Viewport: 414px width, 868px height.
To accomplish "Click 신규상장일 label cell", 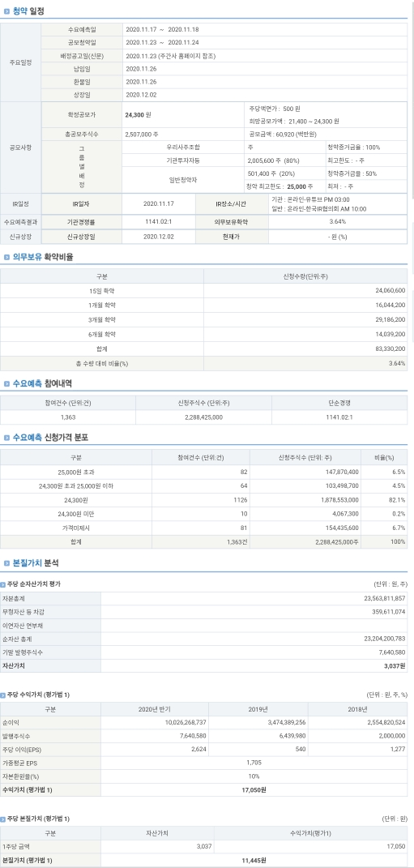I will [x=82, y=237].
